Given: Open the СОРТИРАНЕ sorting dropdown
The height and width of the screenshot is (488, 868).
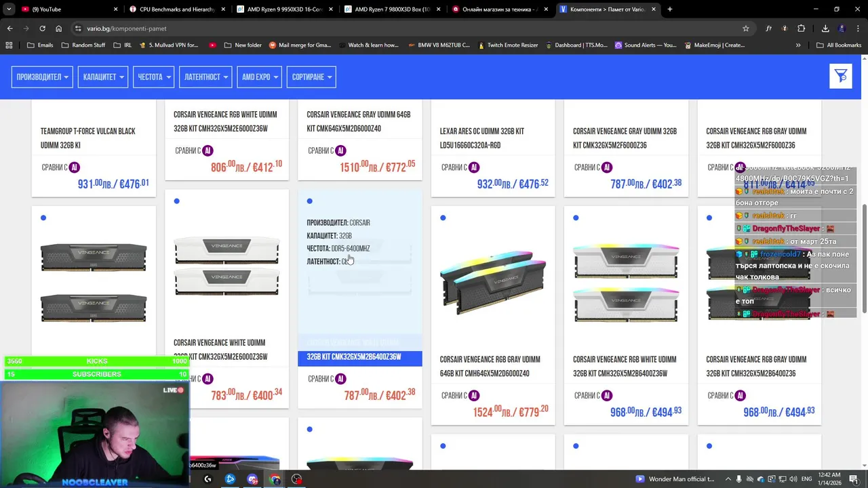Looking at the screenshot, I should [x=311, y=77].
